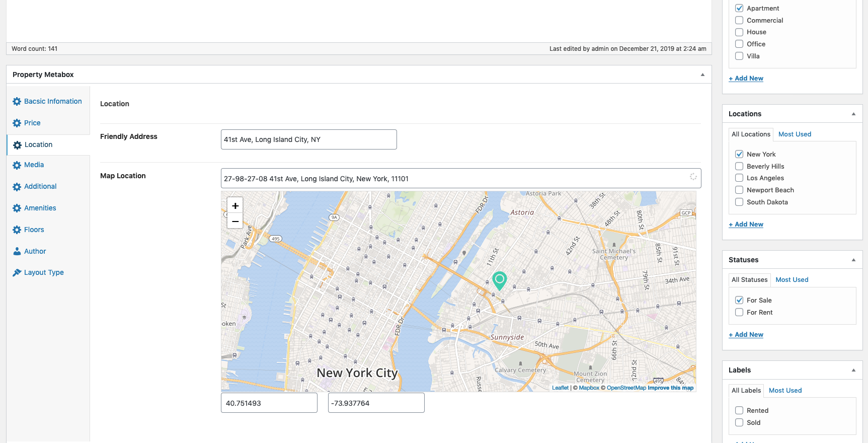Enable the For Rent status checkbox
The height and width of the screenshot is (443, 868).
pos(739,312)
